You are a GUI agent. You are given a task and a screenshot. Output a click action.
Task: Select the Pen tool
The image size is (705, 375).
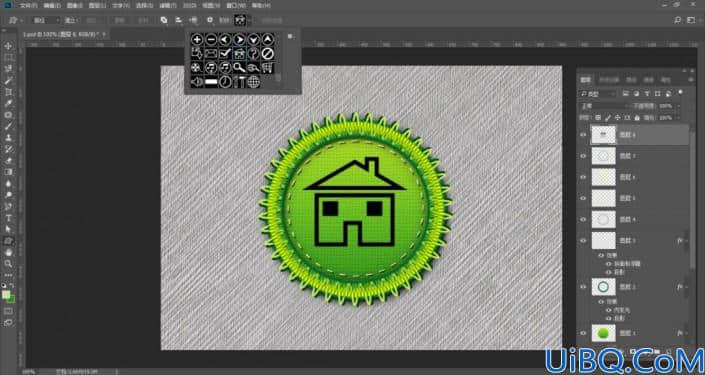pyautogui.click(x=8, y=206)
